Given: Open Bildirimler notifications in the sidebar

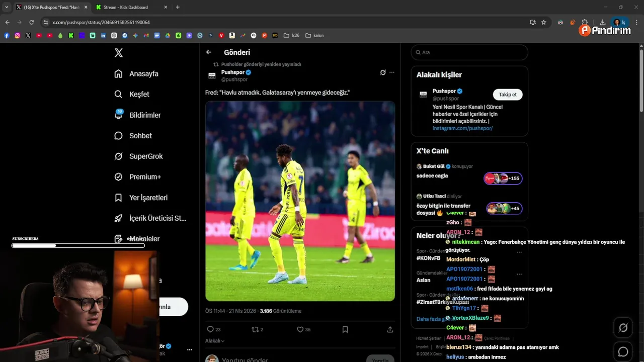Looking at the screenshot, I should (138, 115).
